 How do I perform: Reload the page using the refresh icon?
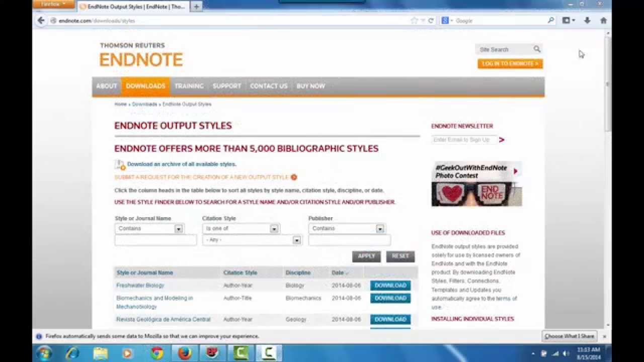pos(431,21)
